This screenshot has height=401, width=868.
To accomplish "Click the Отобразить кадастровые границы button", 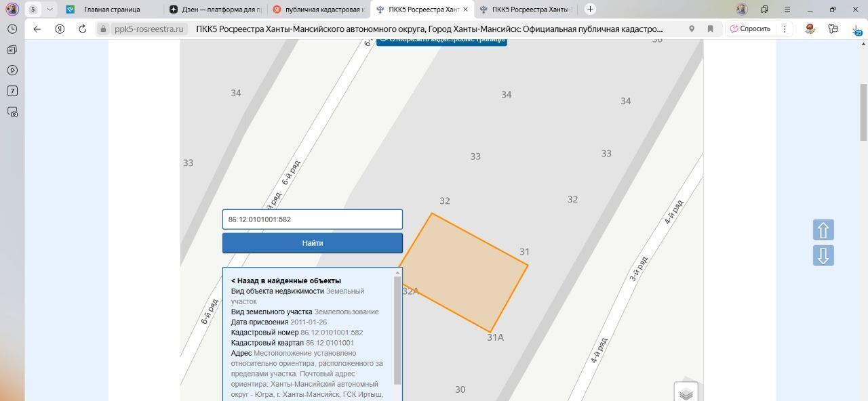I will (441, 41).
